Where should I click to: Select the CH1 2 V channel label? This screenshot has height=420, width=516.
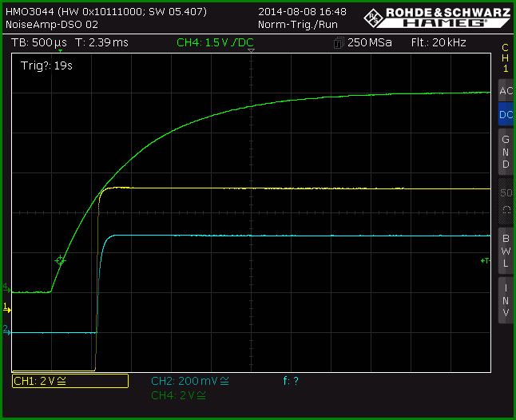[x=70, y=381]
